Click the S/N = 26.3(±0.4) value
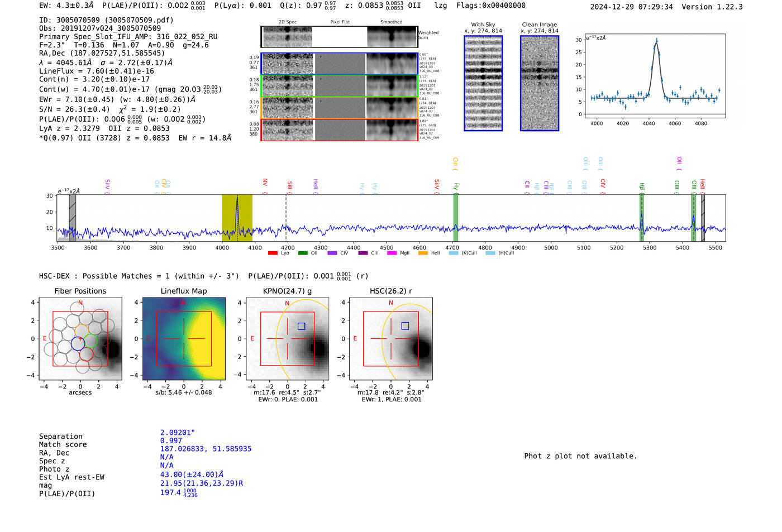The width and height of the screenshot is (782, 532). point(74,109)
